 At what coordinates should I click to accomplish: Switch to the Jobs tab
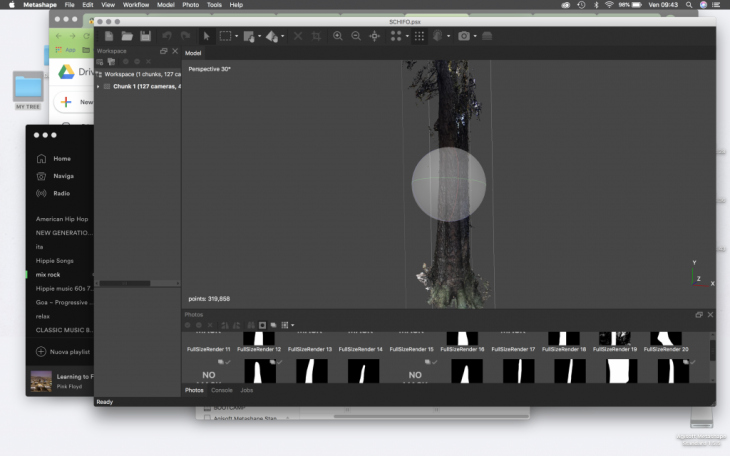tap(246, 390)
